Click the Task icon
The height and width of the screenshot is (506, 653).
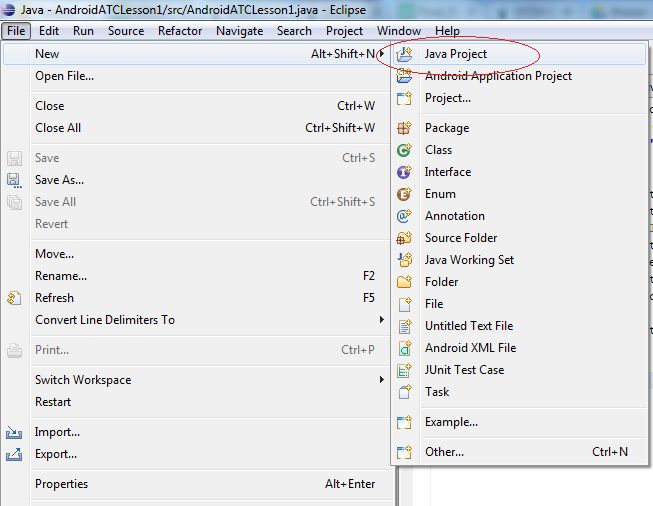click(404, 392)
